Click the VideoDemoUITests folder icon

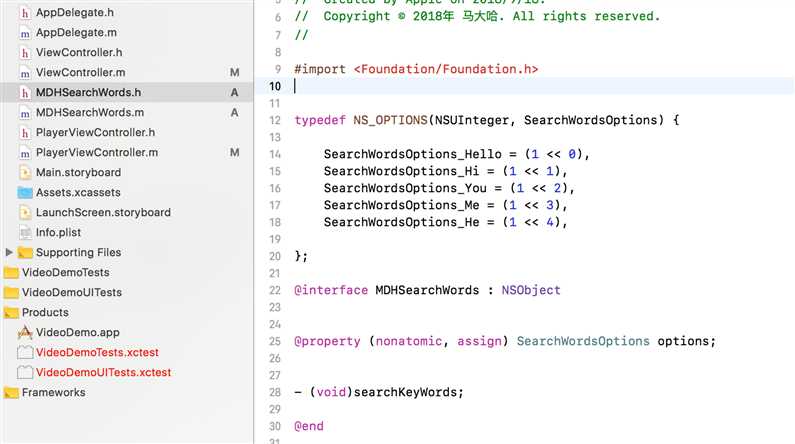click(x=11, y=292)
